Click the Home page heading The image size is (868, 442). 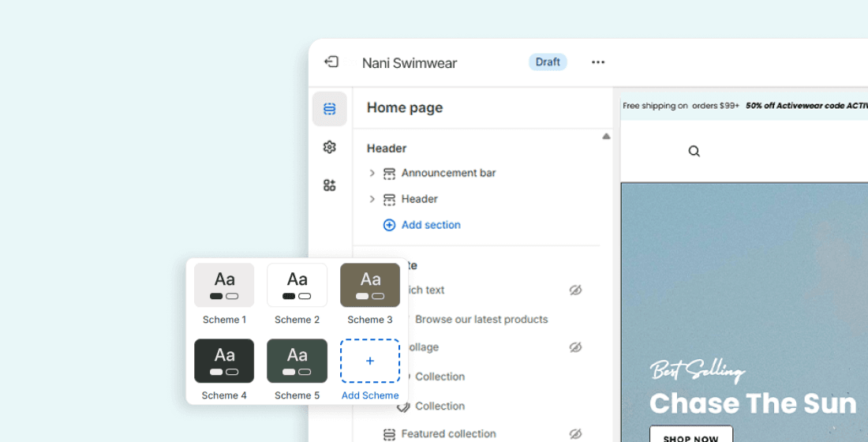[405, 107]
